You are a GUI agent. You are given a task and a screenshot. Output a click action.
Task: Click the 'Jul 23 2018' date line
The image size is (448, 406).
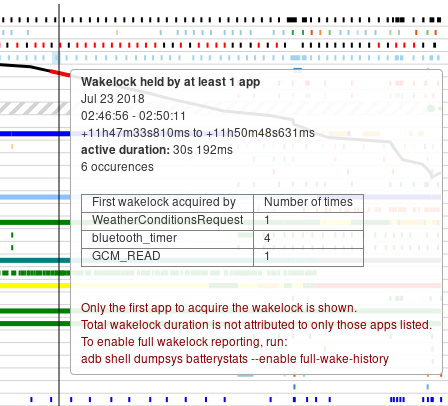click(113, 99)
